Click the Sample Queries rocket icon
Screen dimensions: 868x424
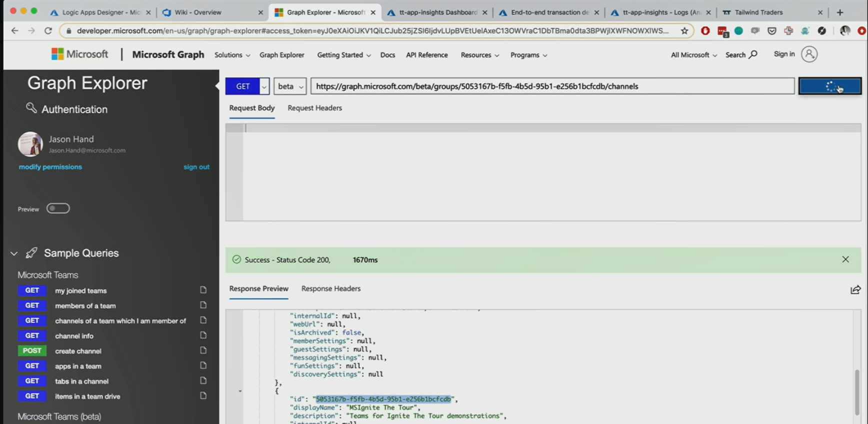click(31, 253)
